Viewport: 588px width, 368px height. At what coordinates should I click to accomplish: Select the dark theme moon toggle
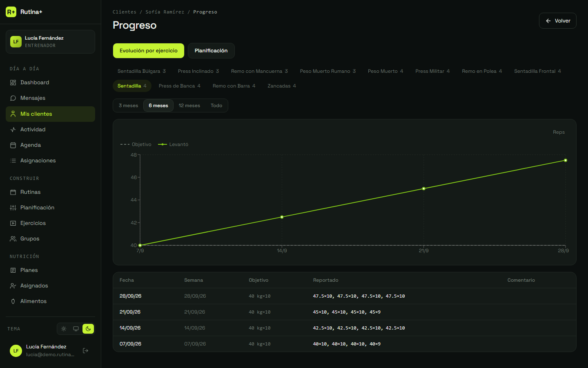[88, 329]
